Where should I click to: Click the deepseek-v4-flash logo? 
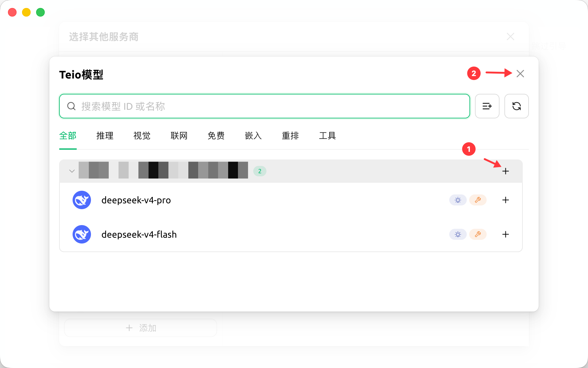[82, 234]
